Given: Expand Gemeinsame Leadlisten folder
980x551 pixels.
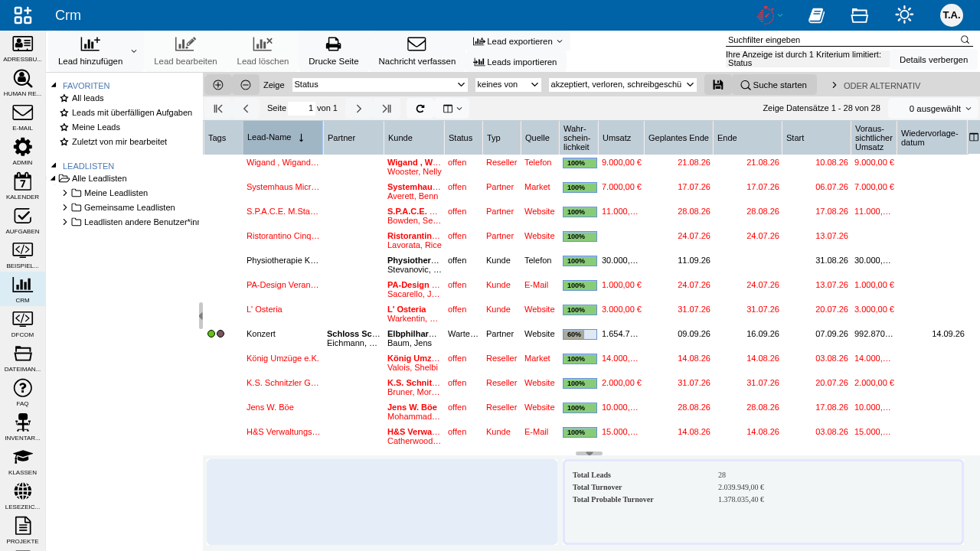Looking at the screenshot, I should click(x=65, y=207).
